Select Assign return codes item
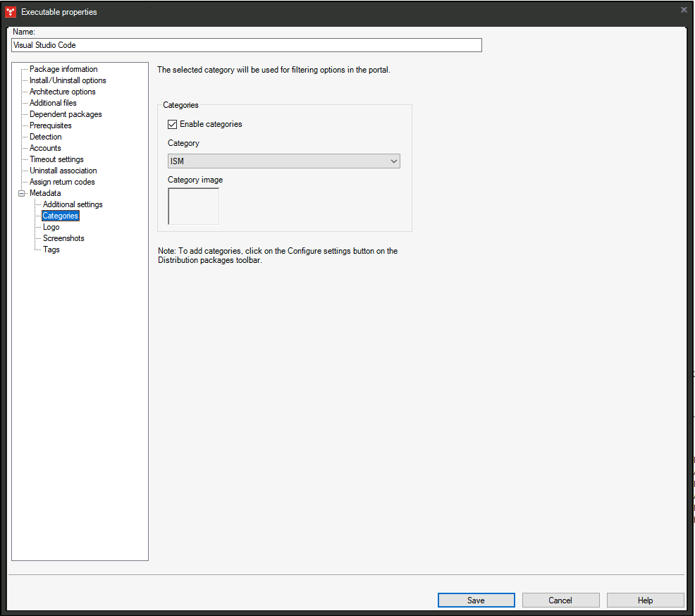This screenshot has height=616, width=695. click(x=62, y=182)
